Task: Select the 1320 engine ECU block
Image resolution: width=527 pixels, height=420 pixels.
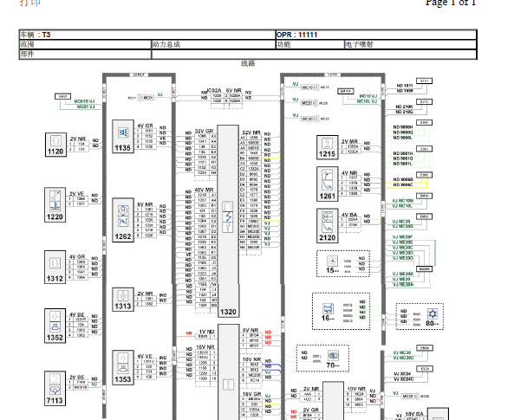Action: click(228, 221)
